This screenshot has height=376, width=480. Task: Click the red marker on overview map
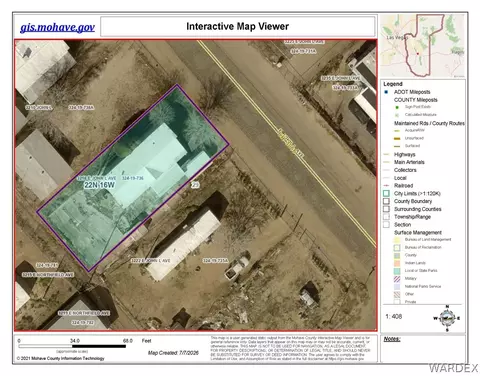417,54
